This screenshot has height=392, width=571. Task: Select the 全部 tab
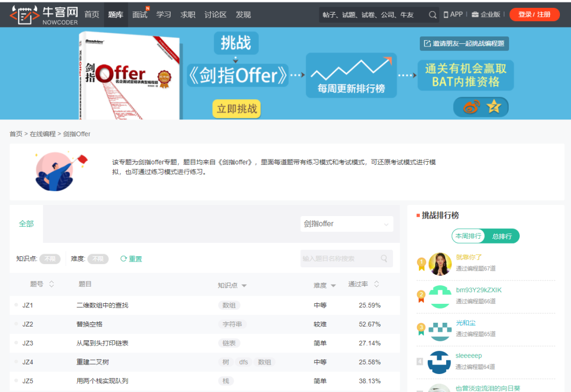point(26,224)
